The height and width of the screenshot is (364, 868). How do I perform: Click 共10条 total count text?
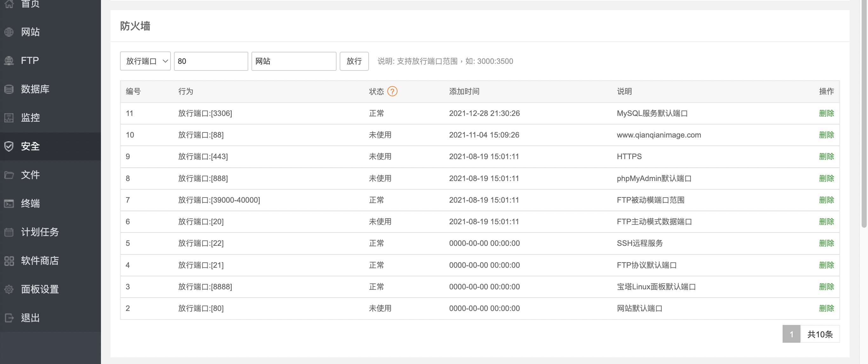pyautogui.click(x=820, y=334)
